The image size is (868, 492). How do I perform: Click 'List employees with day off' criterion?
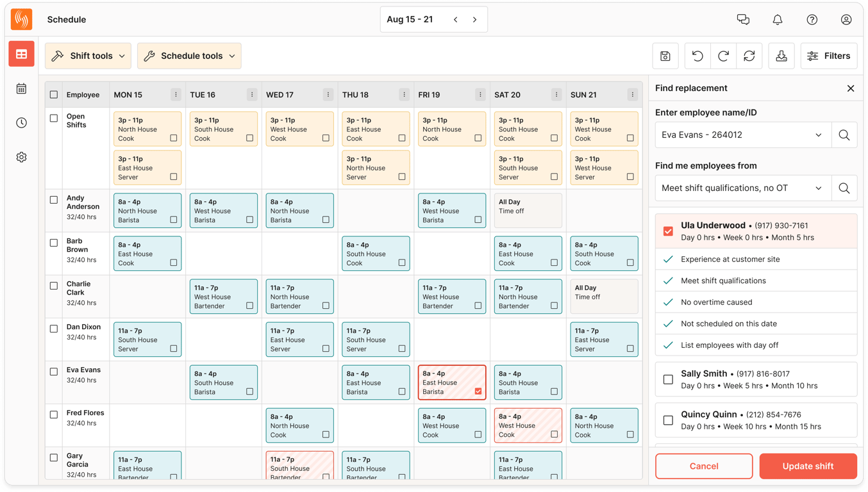(x=756, y=345)
